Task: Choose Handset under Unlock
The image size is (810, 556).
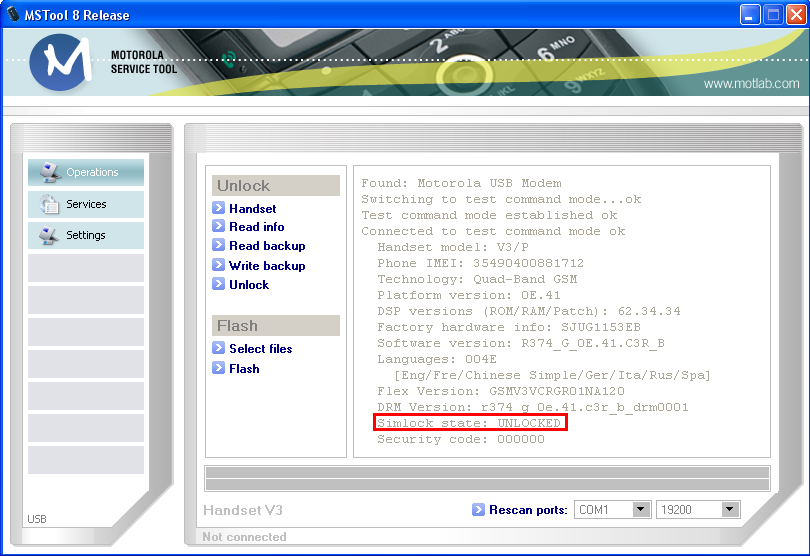Action: click(x=253, y=209)
